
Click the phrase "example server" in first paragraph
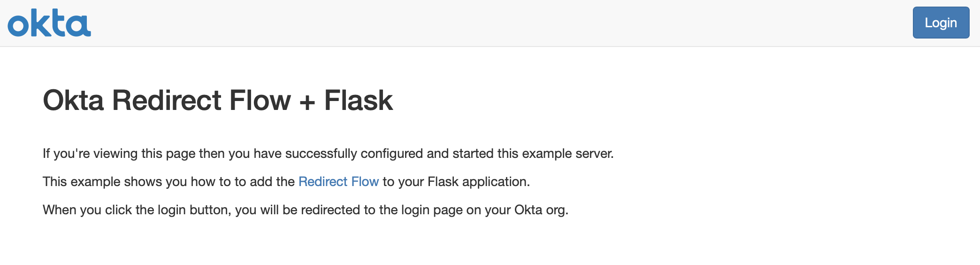(567, 154)
